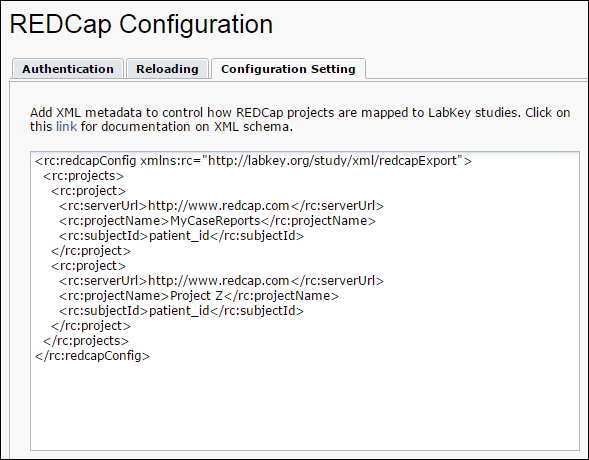Click the first closing </rc:project> tag line
This screenshot has width=589, height=460.
pyautogui.click(x=91, y=251)
